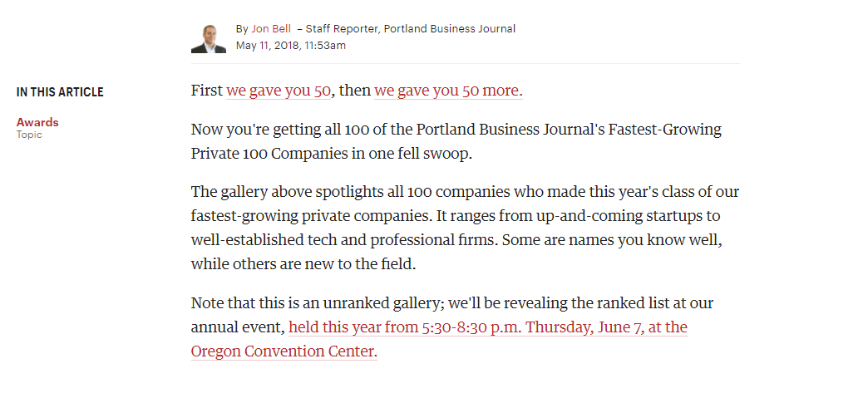This screenshot has height=393, width=868.
Task: Click the May 11, 2018 timestamp
Action: point(291,46)
